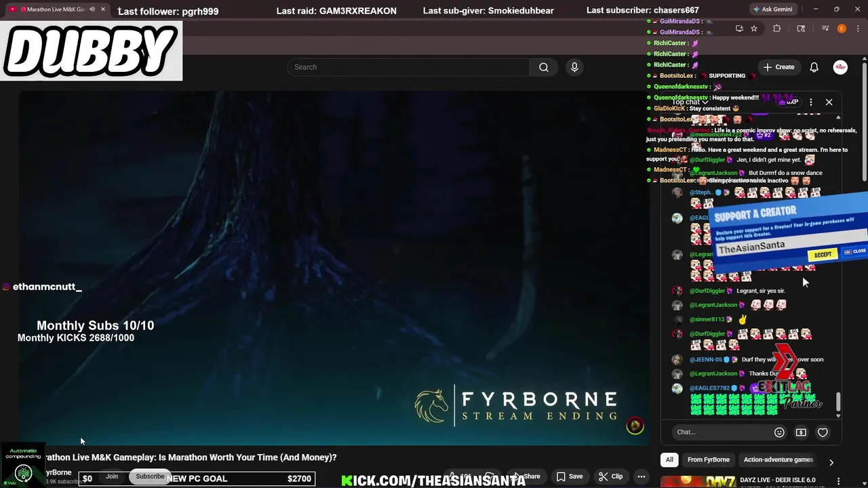Accept the Support a Creator prompt
Viewport: 868px width, 488px height.
pos(823,255)
